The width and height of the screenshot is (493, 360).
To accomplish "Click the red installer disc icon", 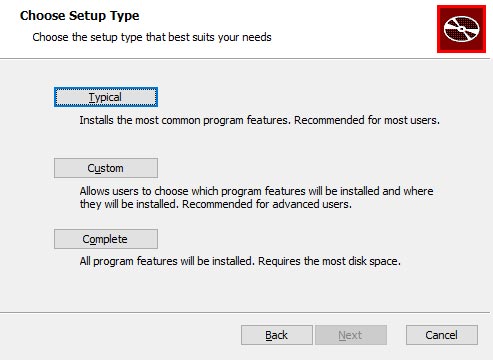I will pyautogui.click(x=461, y=29).
